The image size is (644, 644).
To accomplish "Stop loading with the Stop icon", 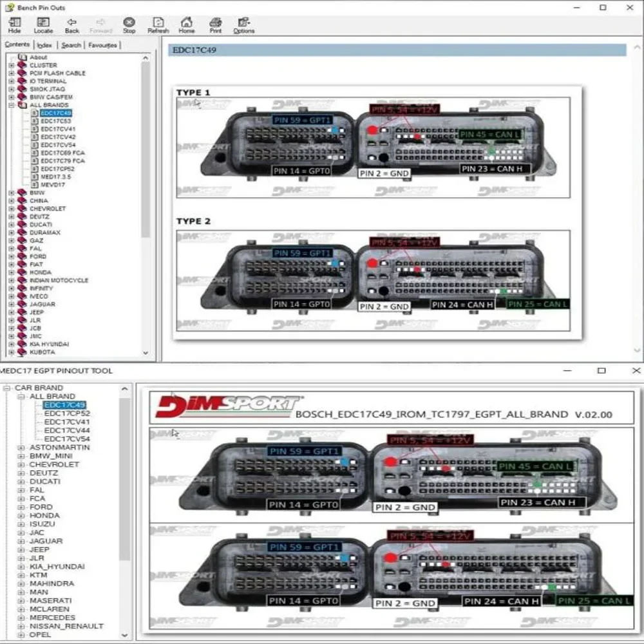I will 129,26.
